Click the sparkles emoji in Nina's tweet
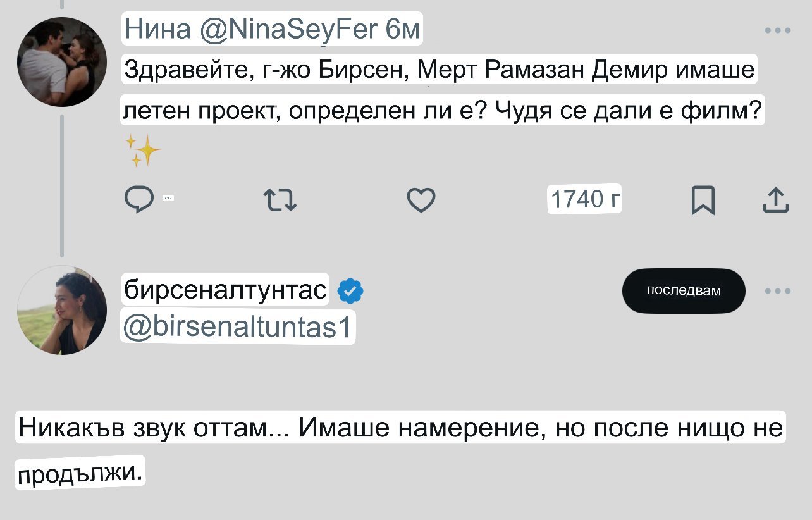The width and height of the screenshot is (812, 520). click(142, 151)
